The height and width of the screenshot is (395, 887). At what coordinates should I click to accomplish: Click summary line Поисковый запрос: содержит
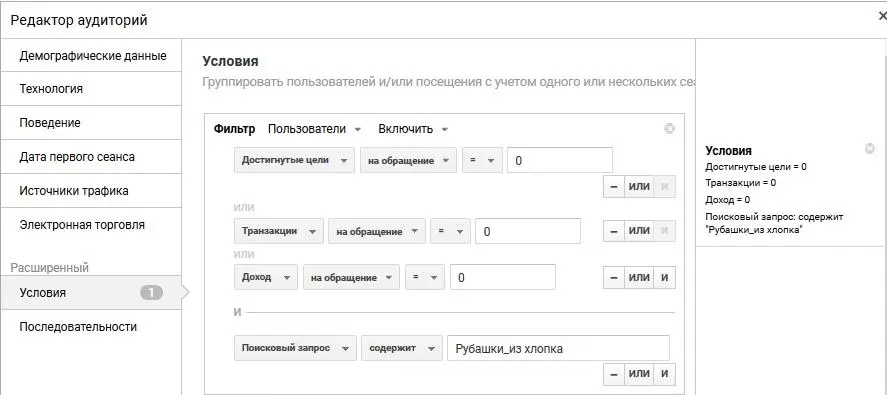click(774, 217)
